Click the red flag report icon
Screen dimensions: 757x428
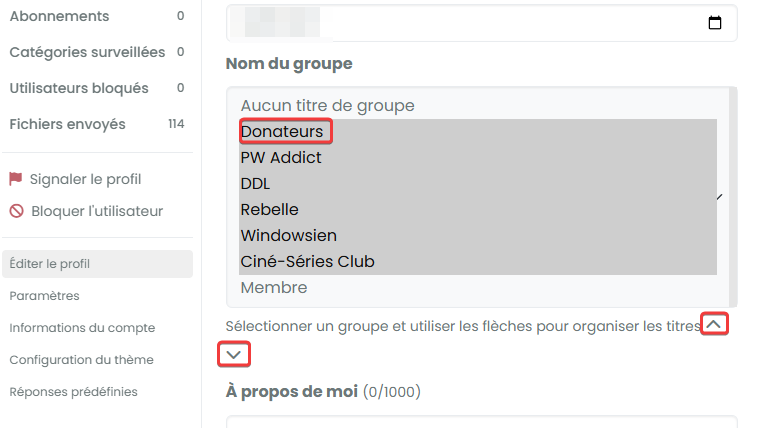tap(15, 179)
